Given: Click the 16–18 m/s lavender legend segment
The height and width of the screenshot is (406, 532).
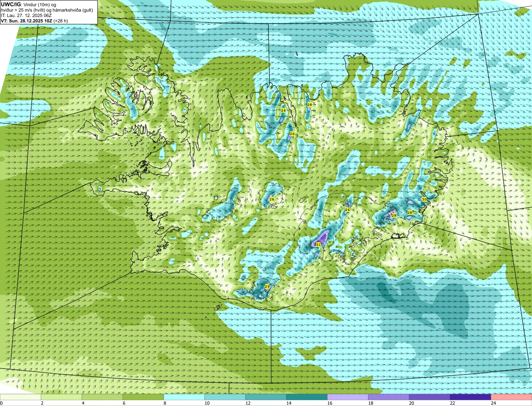Looking at the screenshot, I should 348,397.
